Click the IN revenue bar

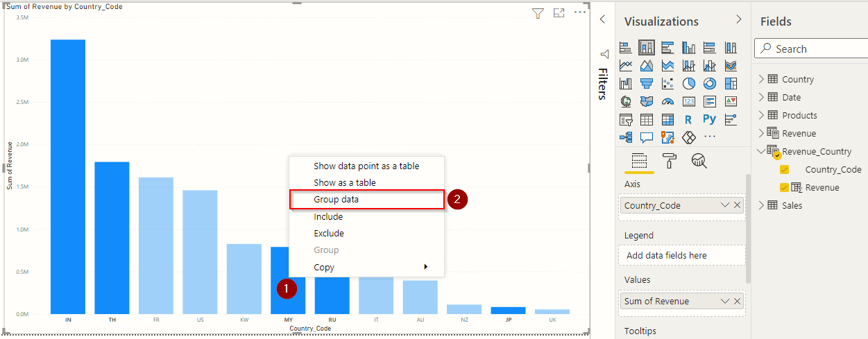point(68,177)
